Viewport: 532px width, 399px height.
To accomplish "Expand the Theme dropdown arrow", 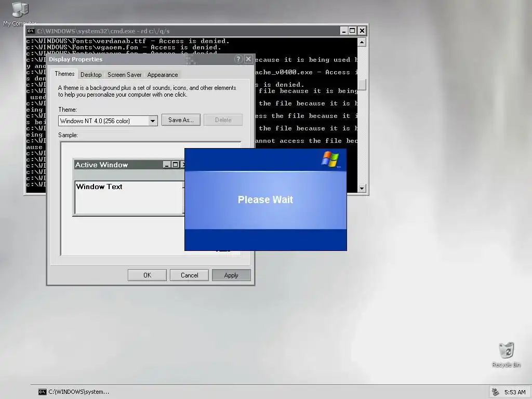I will (x=153, y=121).
